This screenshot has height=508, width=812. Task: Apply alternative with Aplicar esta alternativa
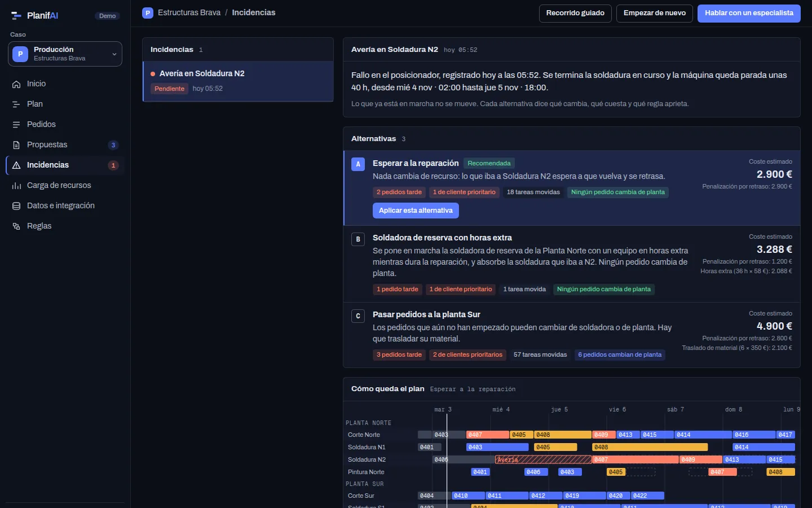pos(416,211)
